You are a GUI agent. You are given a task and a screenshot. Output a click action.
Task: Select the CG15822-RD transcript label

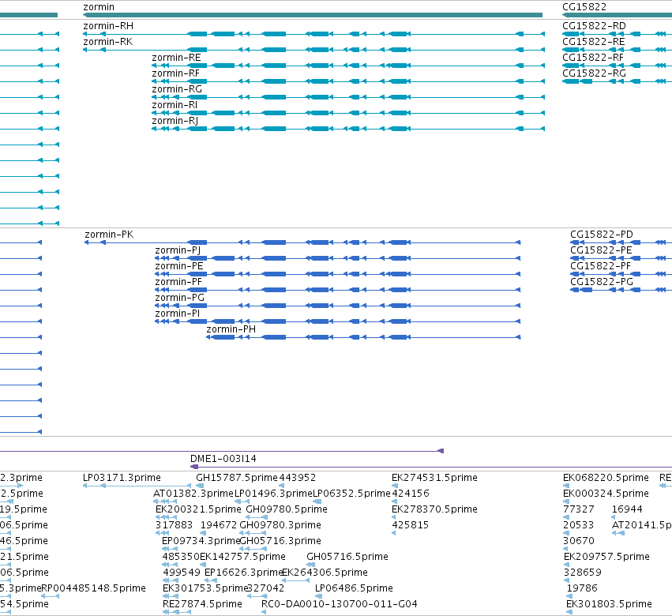coord(594,26)
